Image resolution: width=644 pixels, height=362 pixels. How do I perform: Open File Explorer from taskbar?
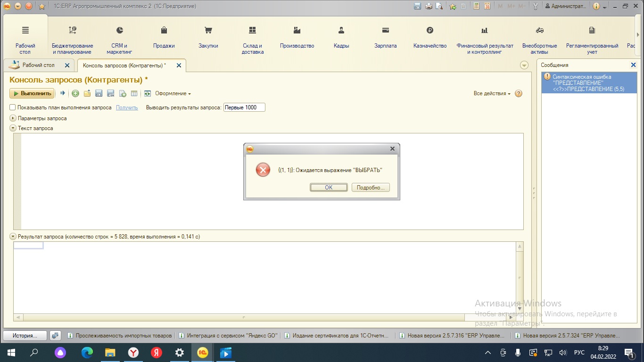(110, 353)
